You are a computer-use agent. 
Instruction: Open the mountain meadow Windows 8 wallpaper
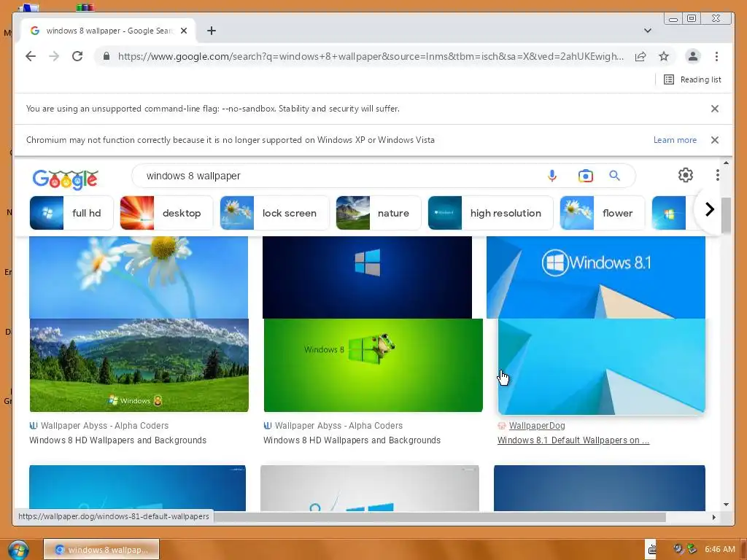coord(139,365)
